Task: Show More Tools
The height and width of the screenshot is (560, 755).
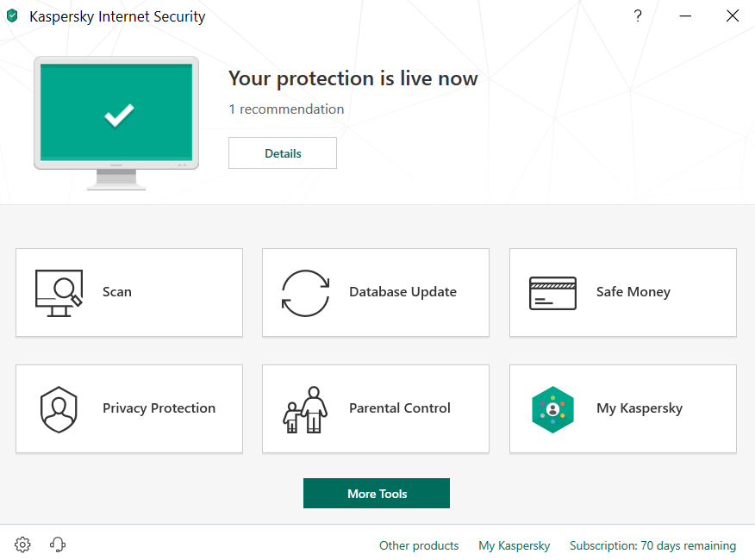Action: pos(377,494)
